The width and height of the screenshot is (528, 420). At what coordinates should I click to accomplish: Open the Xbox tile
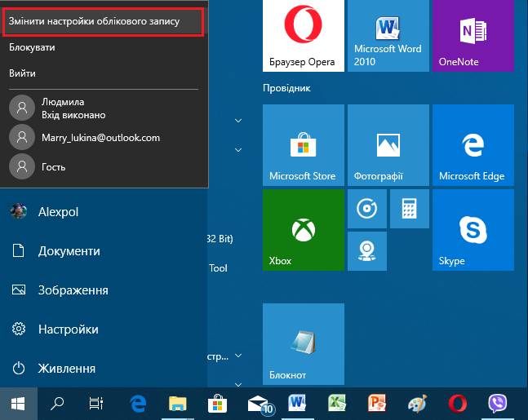coord(304,230)
